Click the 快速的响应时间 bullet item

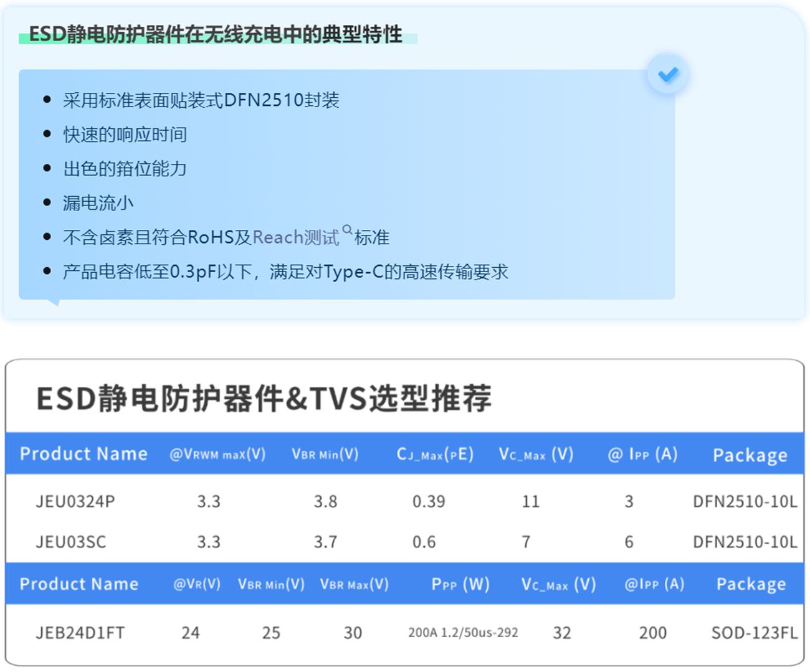(x=125, y=135)
